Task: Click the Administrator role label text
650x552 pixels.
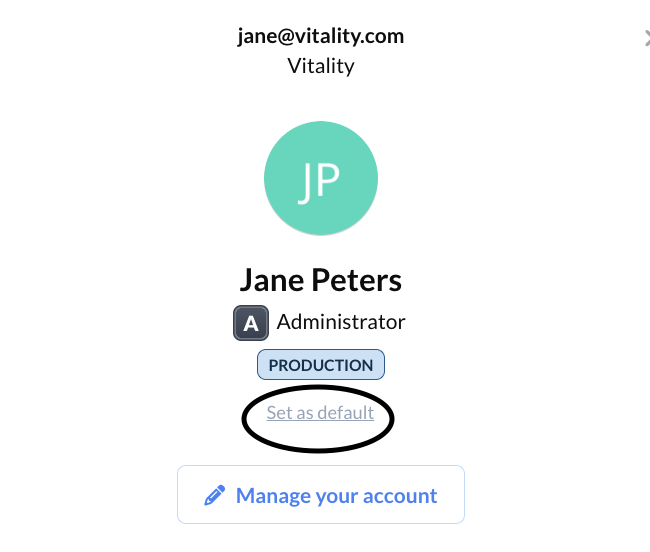Action: (x=341, y=322)
